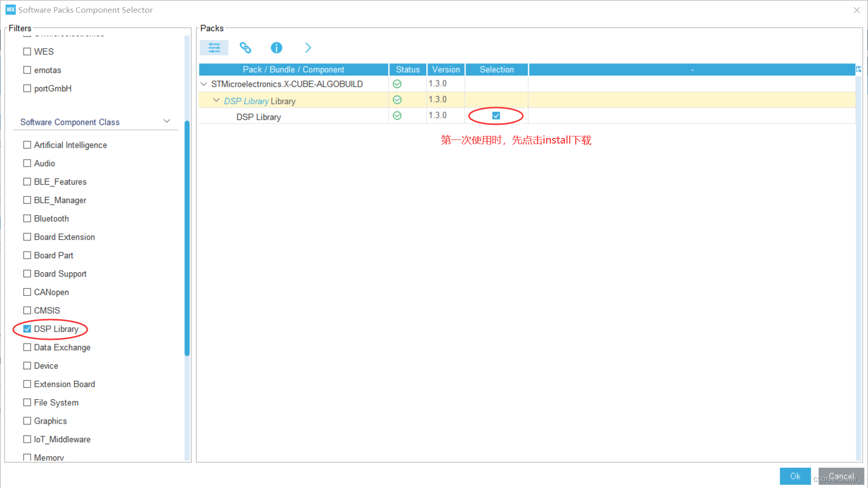Click the MX icon in the title bar
This screenshot has width=868, height=488.
pos(10,9)
